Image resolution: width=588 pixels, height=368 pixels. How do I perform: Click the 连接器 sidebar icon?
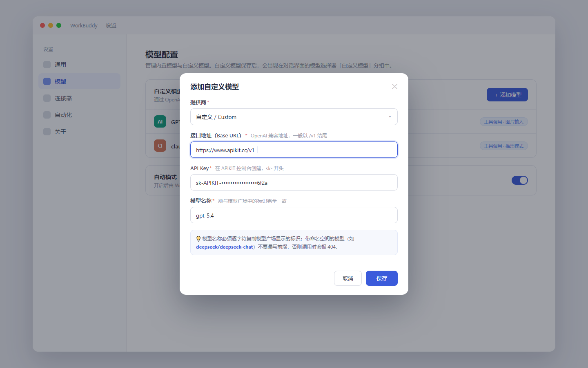coord(47,98)
